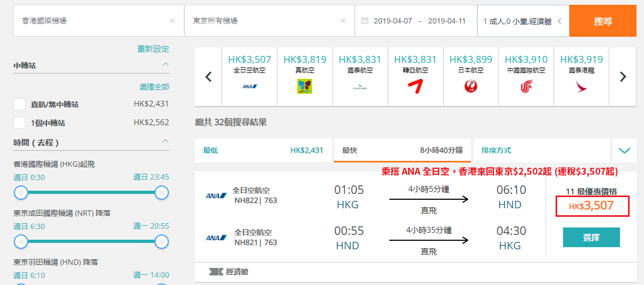
Task: Clear the 東京所有機場 destination field
Action: pyautogui.click(x=343, y=21)
